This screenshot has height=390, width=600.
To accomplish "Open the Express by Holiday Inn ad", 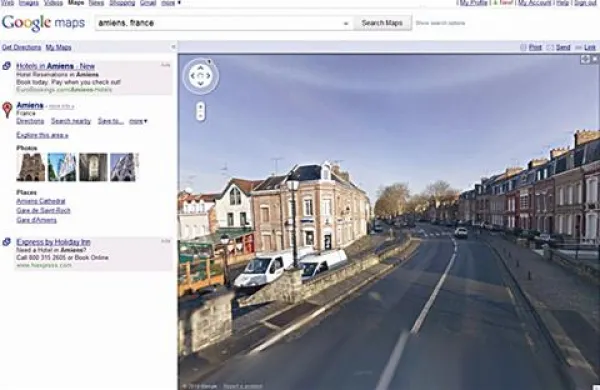I will click(x=54, y=242).
